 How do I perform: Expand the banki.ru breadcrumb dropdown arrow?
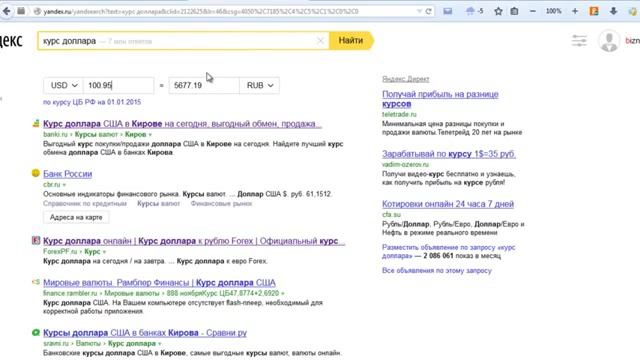coord(150,134)
